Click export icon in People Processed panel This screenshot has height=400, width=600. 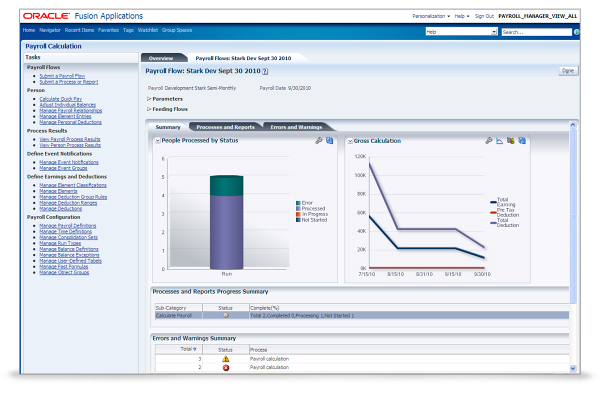pyautogui.click(x=329, y=140)
